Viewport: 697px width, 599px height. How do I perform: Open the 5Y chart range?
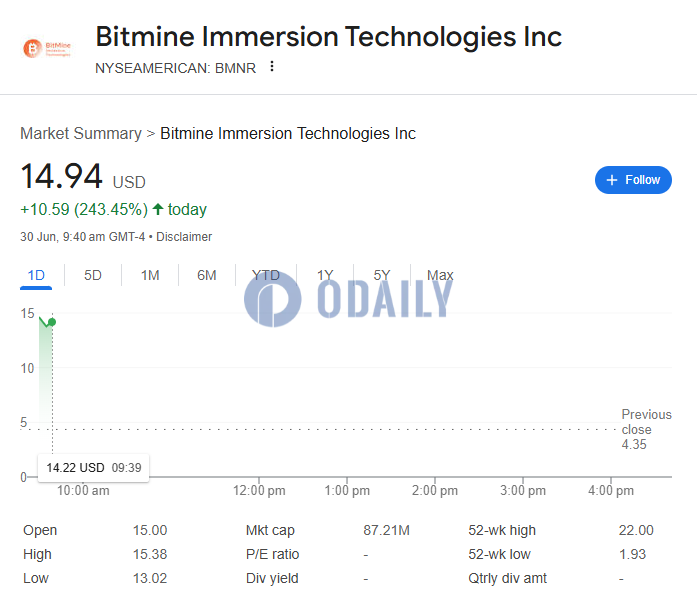(382, 275)
